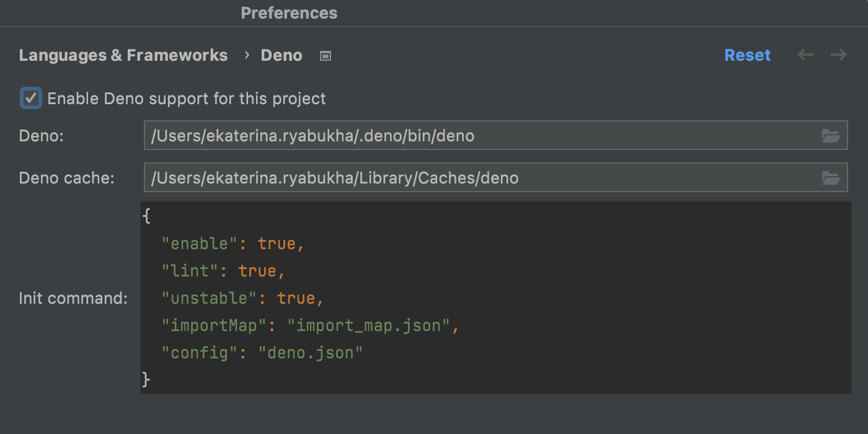Toggle Enable Deno support for this project
Viewport: 868px width, 434px height.
[x=31, y=98]
